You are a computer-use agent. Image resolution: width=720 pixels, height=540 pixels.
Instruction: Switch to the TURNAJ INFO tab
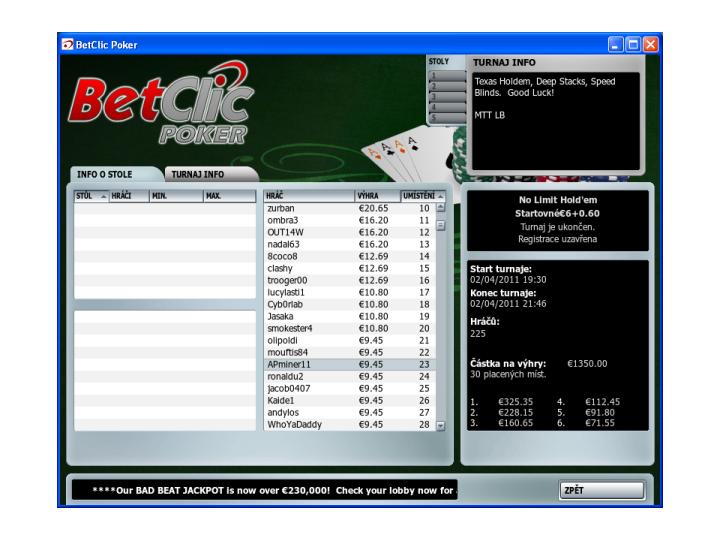(204, 173)
